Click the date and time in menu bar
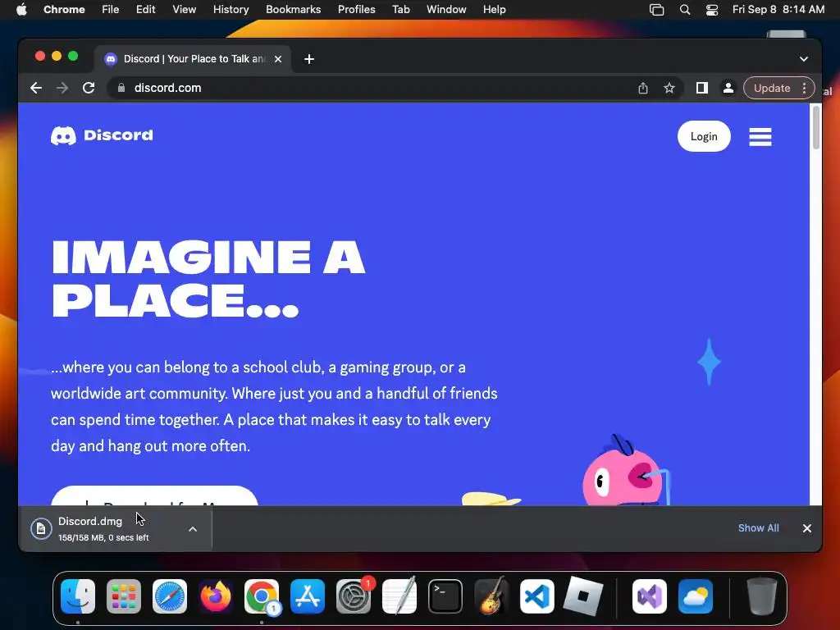 coord(778,10)
